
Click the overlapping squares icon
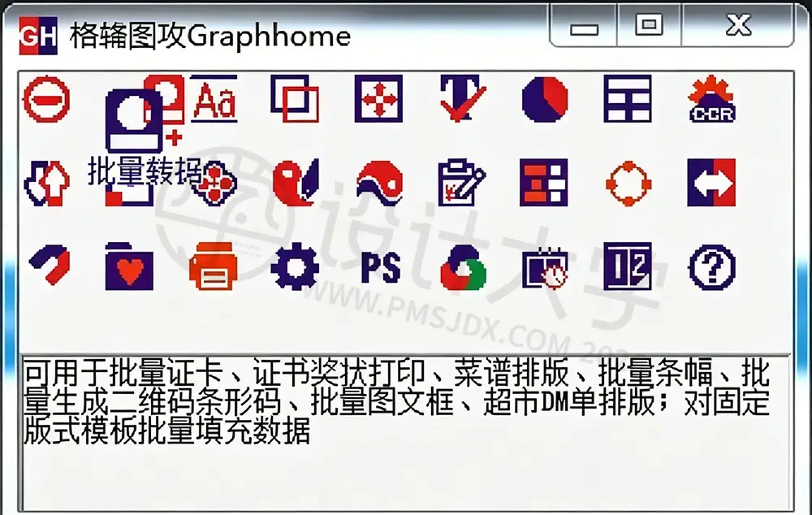tap(295, 98)
